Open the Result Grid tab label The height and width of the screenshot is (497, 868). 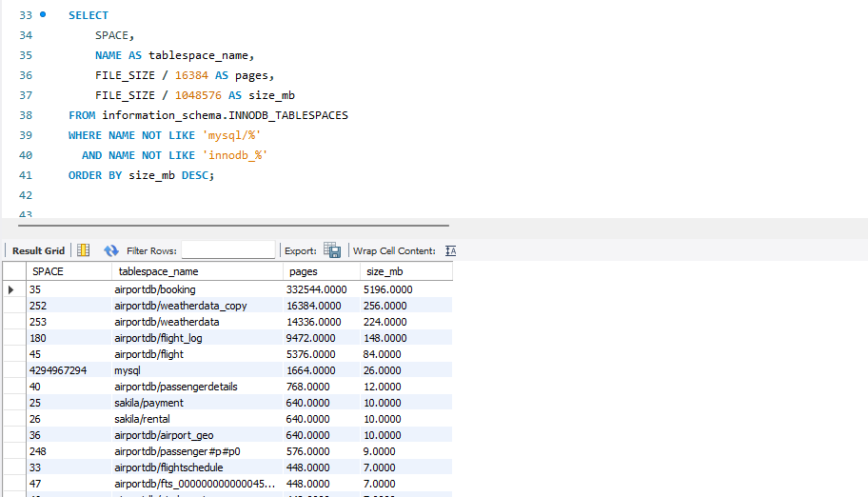tap(38, 250)
